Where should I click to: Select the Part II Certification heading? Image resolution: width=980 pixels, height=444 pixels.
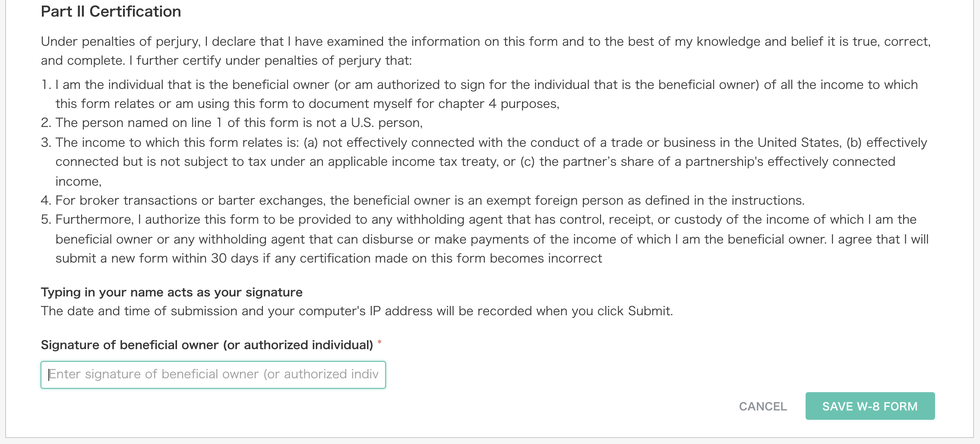pyautogui.click(x=111, y=12)
